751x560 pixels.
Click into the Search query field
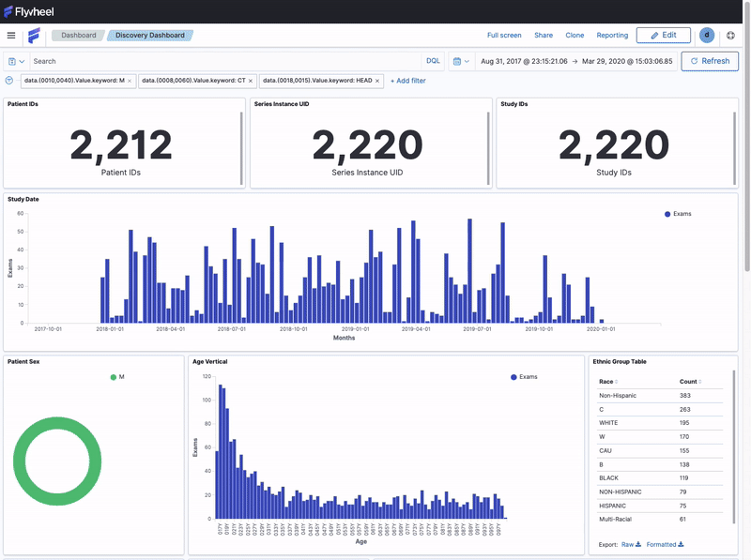pos(225,61)
